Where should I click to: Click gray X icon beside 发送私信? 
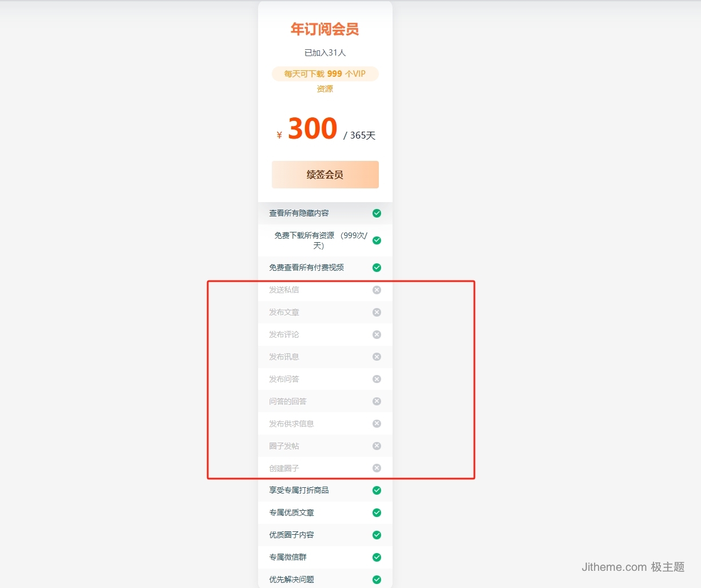[x=377, y=290]
